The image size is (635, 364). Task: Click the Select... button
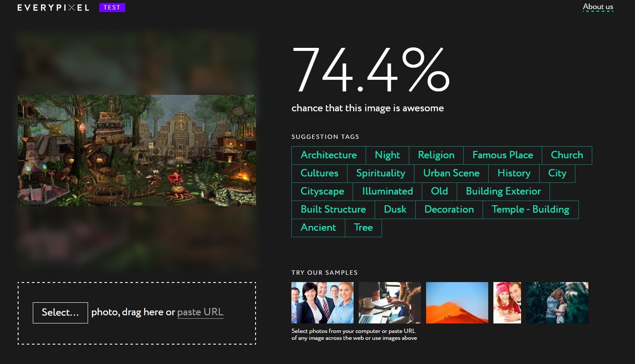click(x=60, y=313)
